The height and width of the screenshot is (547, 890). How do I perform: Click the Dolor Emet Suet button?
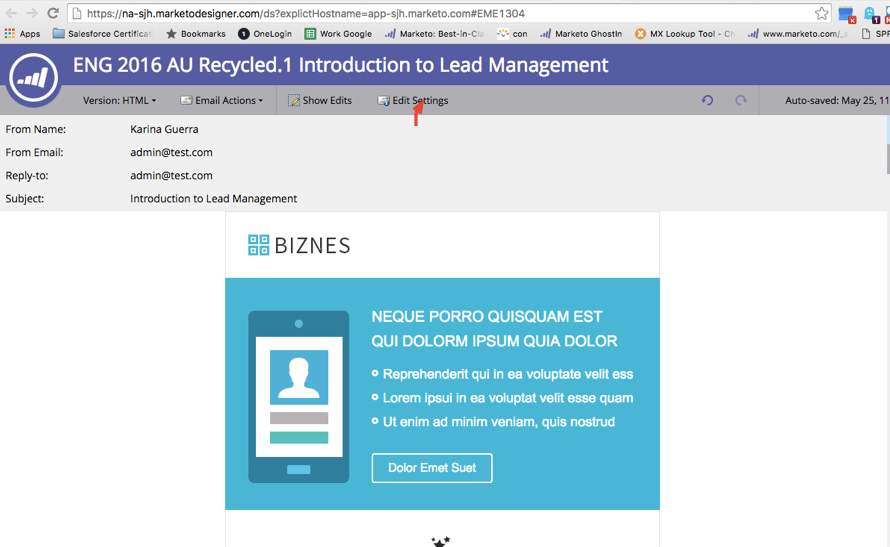click(432, 468)
